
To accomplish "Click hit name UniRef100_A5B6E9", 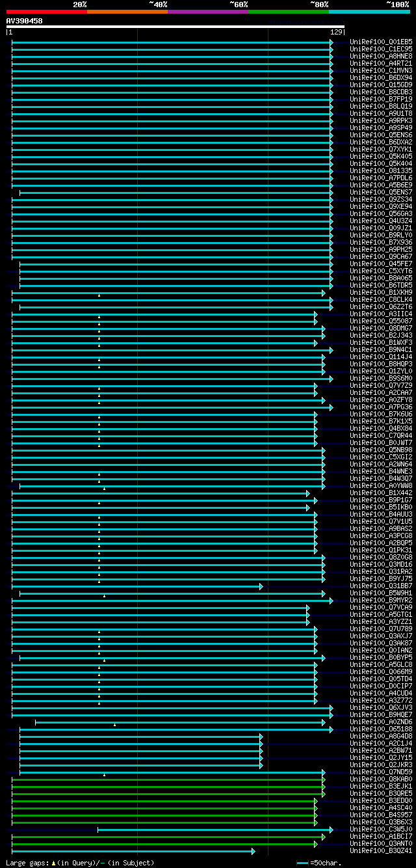I will [381, 185].
